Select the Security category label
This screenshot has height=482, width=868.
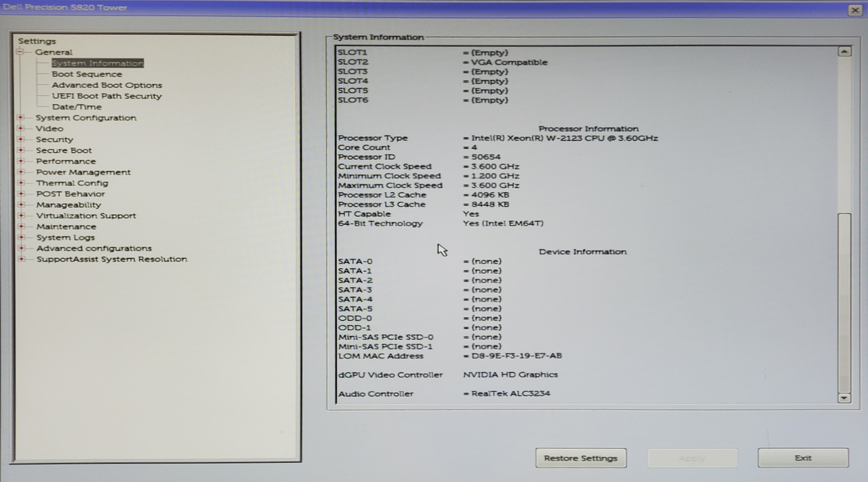click(x=54, y=140)
